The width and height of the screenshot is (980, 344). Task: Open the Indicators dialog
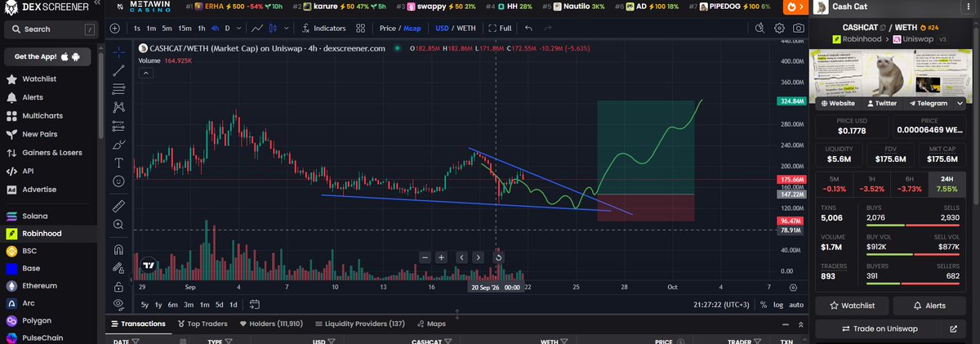point(324,28)
